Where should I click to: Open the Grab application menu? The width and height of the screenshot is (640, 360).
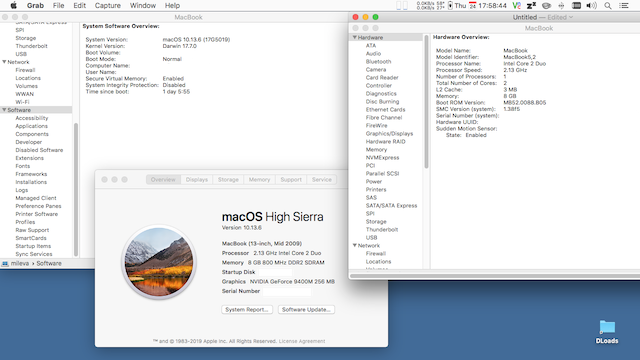point(35,5)
